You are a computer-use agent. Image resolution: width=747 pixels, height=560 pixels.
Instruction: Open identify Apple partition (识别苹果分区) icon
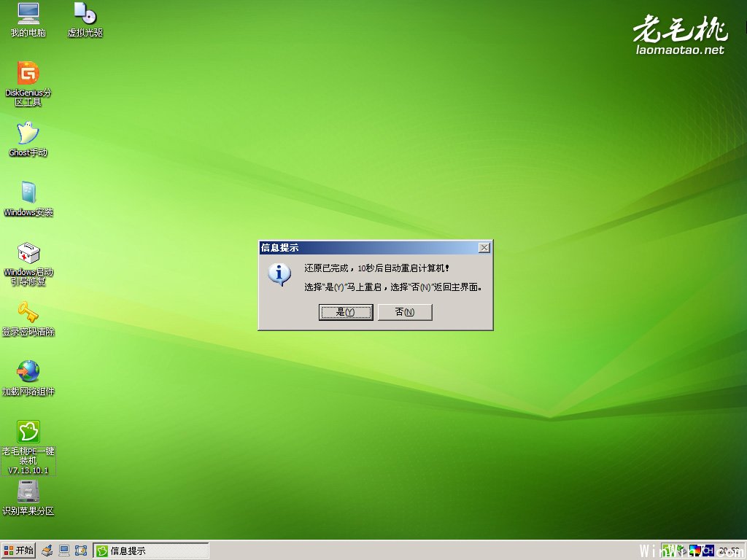[28, 491]
